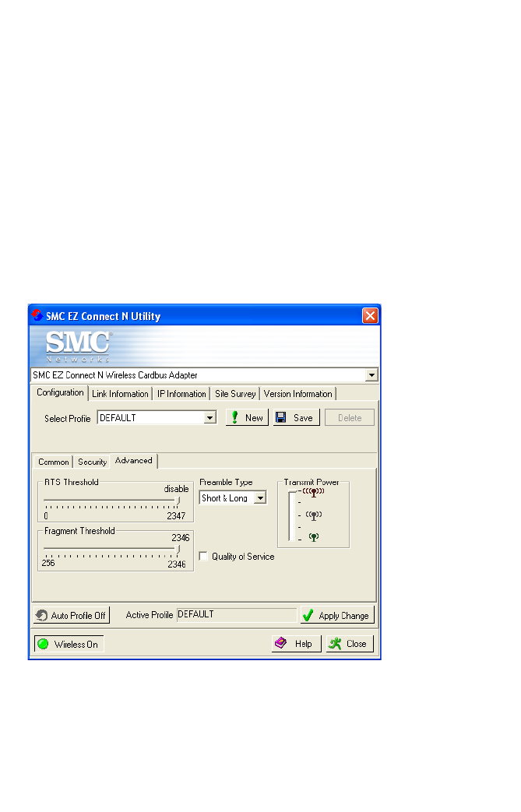Click the Save profile button label
This screenshot has height=812, width=521.
pos(303,418)
